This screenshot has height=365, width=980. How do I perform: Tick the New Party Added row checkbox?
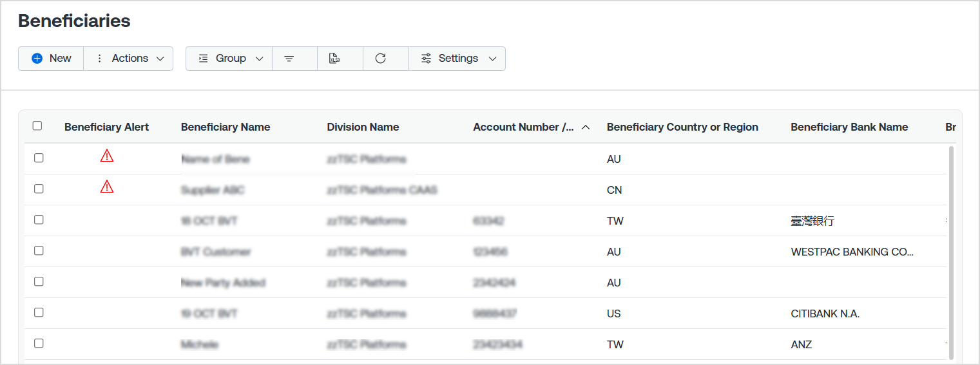(39, 281)
